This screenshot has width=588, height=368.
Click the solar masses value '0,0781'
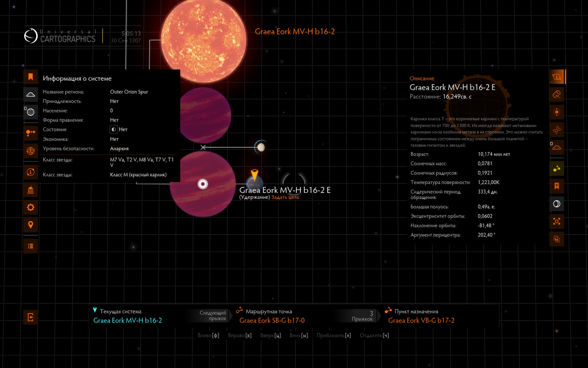(x=485, y=164)
